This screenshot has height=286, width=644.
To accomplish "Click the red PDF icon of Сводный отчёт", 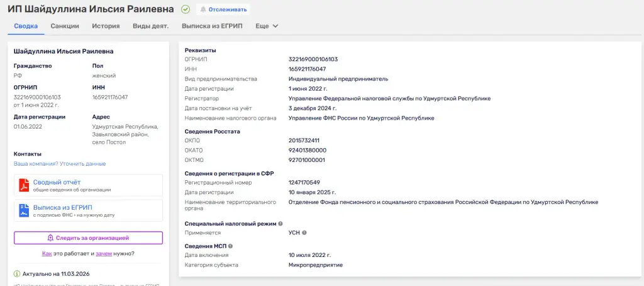I will click(25, 186).
